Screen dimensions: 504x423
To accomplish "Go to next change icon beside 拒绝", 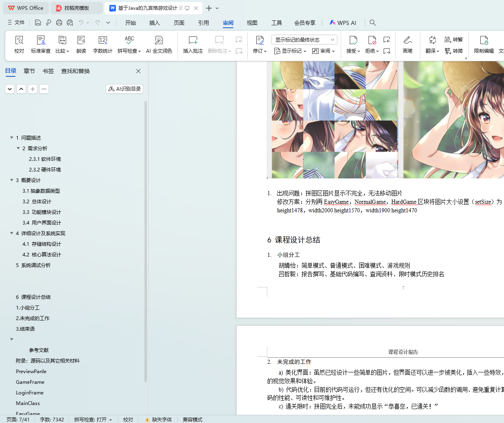I will (387, 51).
